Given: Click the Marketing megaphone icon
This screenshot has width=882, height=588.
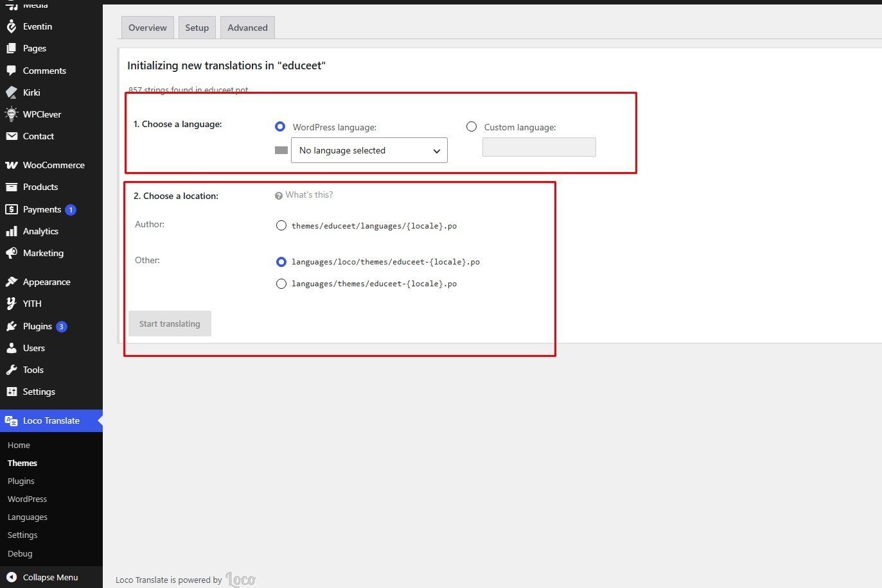Looking at the screenshot, I should coord(11,253).
